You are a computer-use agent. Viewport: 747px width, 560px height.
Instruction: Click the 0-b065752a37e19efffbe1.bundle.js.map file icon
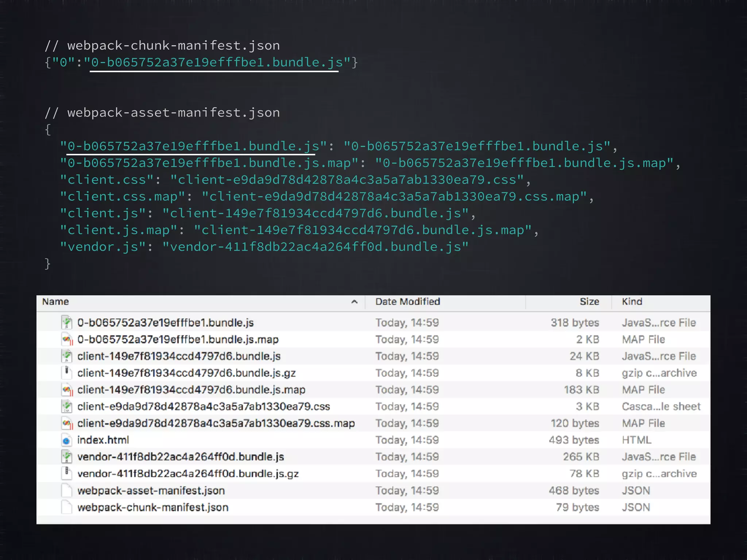66,339
